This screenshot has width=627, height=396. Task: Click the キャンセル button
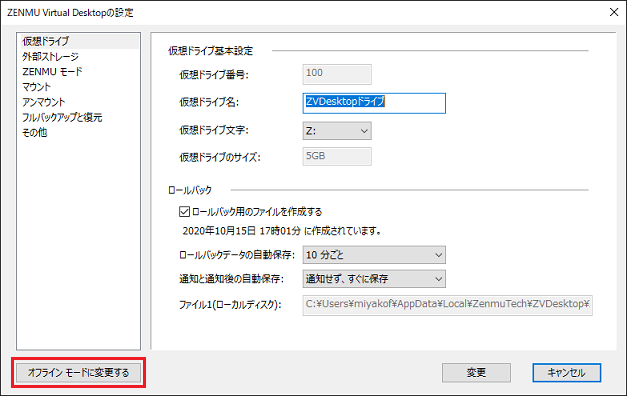tap(567, 373)
